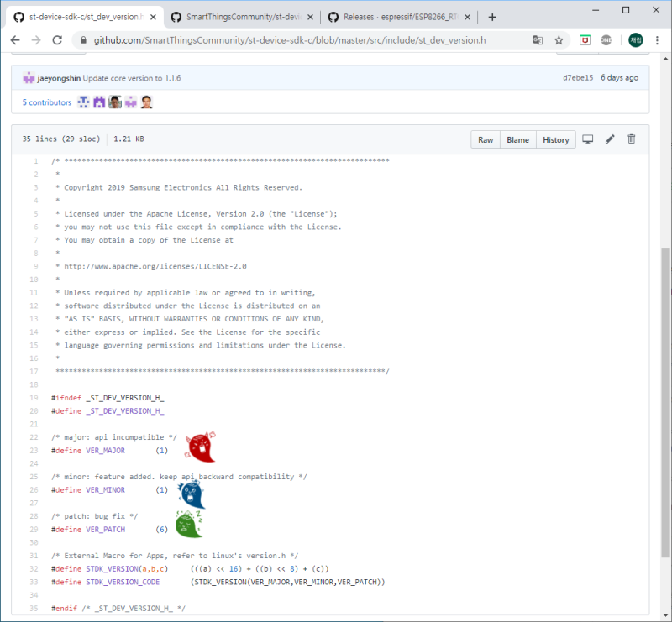Click the delete file trash icon

coord(632,139)
